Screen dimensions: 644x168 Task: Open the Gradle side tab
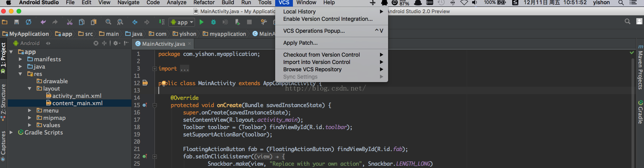[640, 112]
